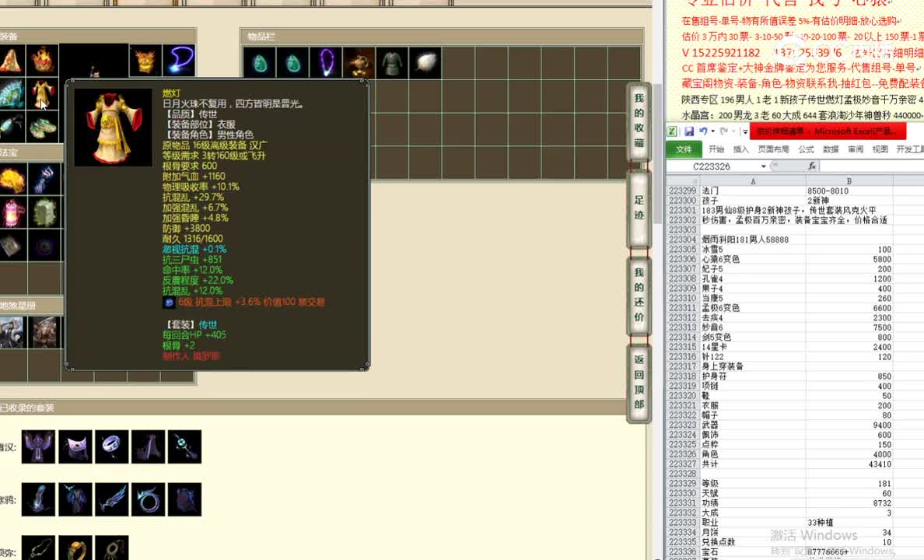Screen dimensions: 924x560
Task: Click the fx insert function button
Action: [812, 166]
